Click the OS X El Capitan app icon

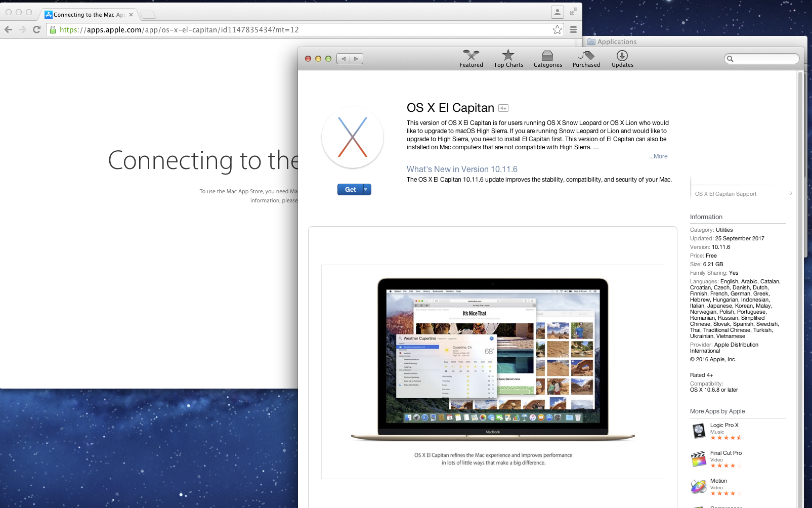(x=353, y=137)
